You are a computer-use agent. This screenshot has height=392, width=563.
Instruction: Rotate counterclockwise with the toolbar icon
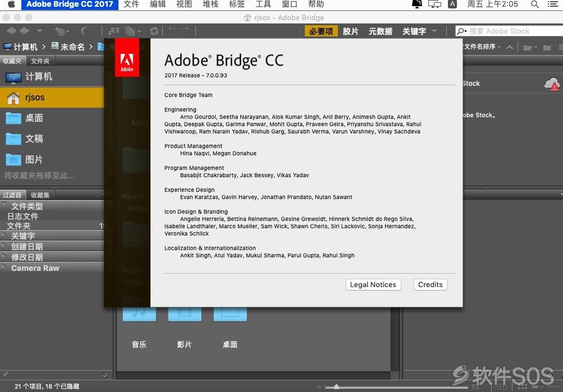click(172, 31)
